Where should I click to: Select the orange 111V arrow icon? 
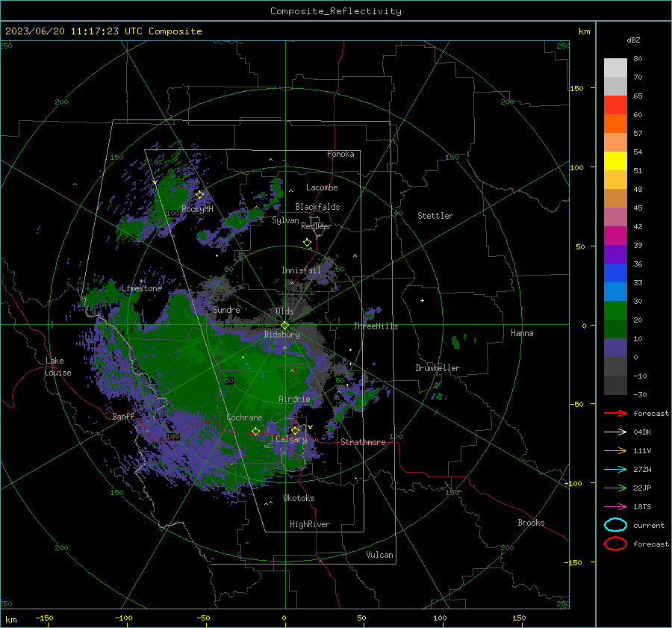(615, 450)
